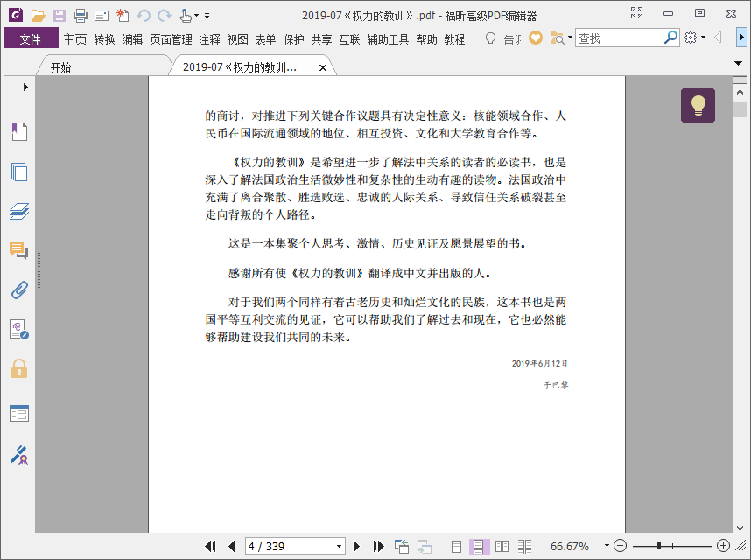Click the previous view icon
This screenshot has height=560, width=751.
click(x=402, y=547)
